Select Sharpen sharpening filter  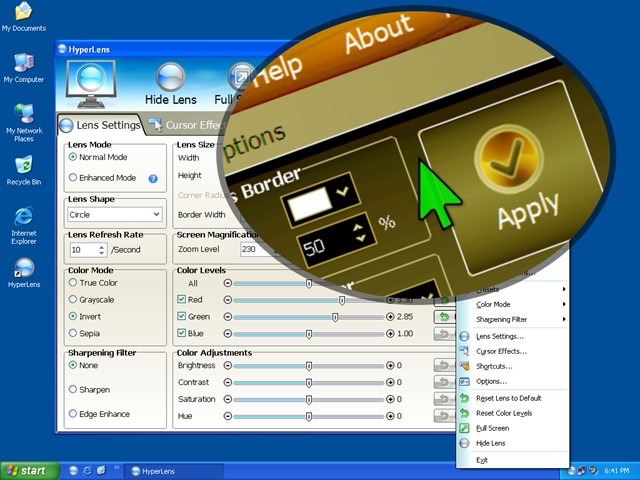(89, 389)
